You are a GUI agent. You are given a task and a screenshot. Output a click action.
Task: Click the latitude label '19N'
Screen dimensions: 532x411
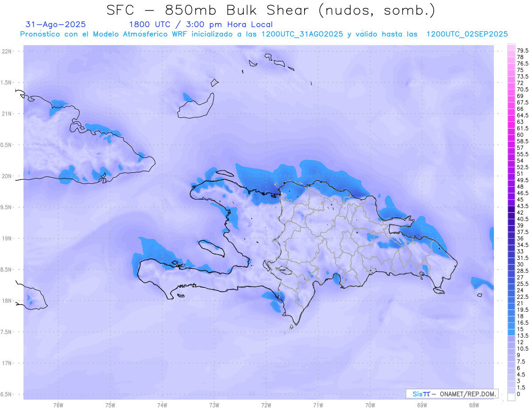tap(8, 239)
